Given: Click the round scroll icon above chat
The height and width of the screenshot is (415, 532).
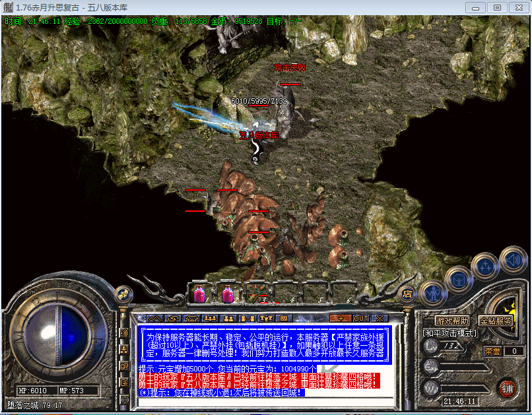Looking at the screenshot, I should pyautogui.click(x=123, y=294).
